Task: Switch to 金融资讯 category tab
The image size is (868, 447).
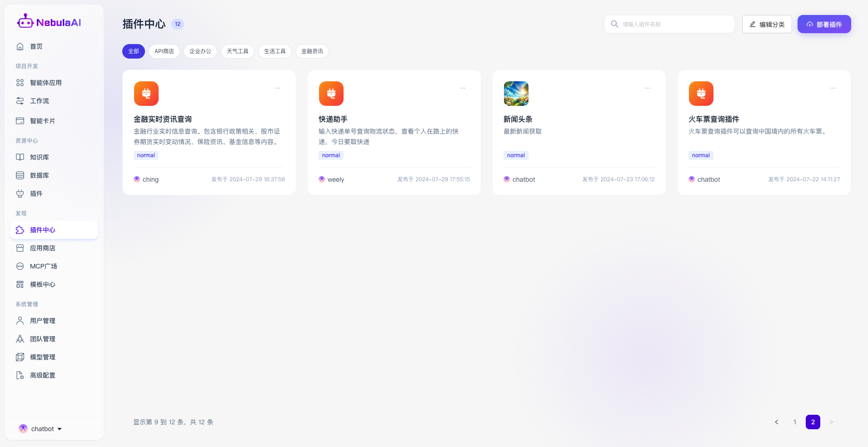Action: click(312, 51)
